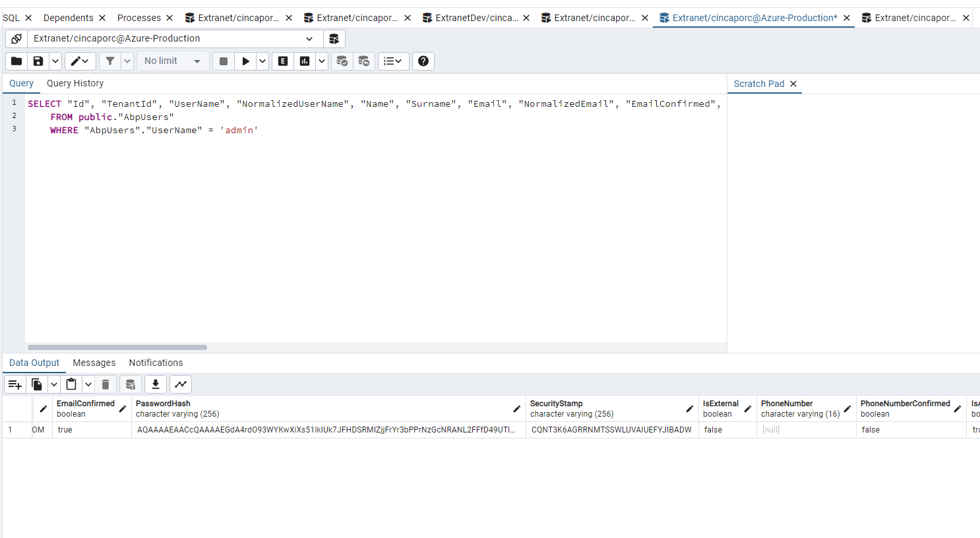This screenshot has height=538, width=980.
Task: Run the query with the Execute play button
Action: click(x=245, y=61)
